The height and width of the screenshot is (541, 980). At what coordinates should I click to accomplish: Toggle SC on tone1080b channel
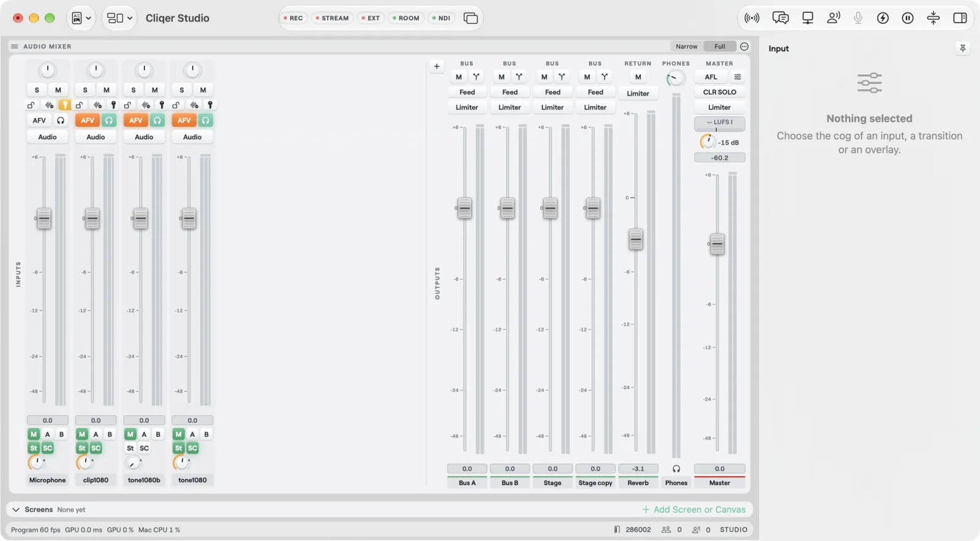144,448
